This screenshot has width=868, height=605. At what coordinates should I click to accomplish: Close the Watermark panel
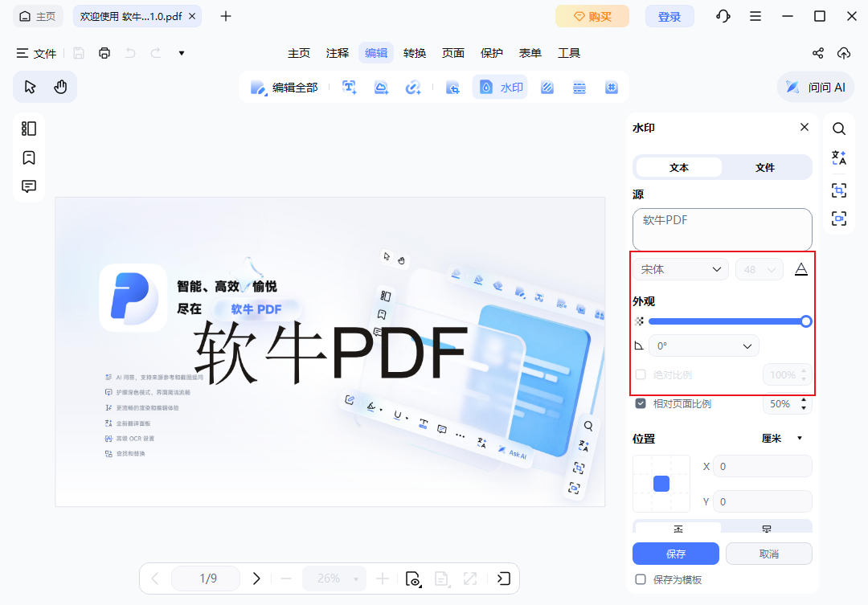click(x=805, y=127)
